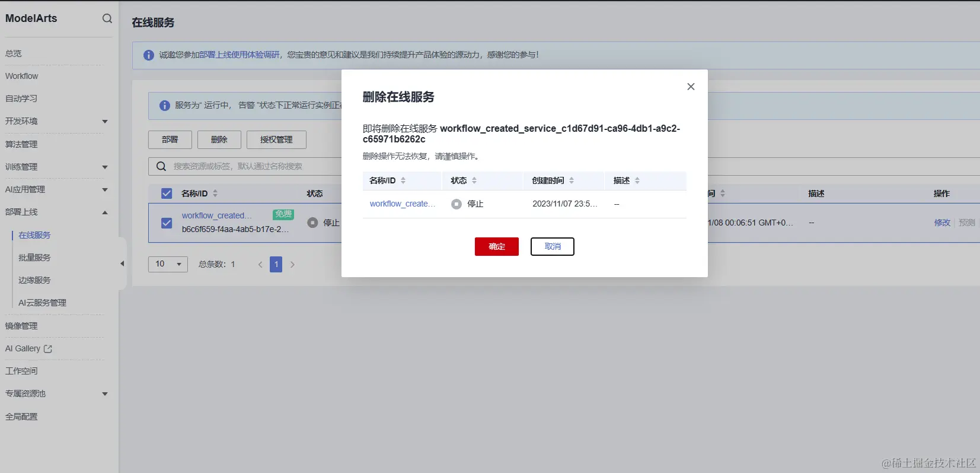Uncheck the workflow_created service row checkbox

(x=167, y=223)
